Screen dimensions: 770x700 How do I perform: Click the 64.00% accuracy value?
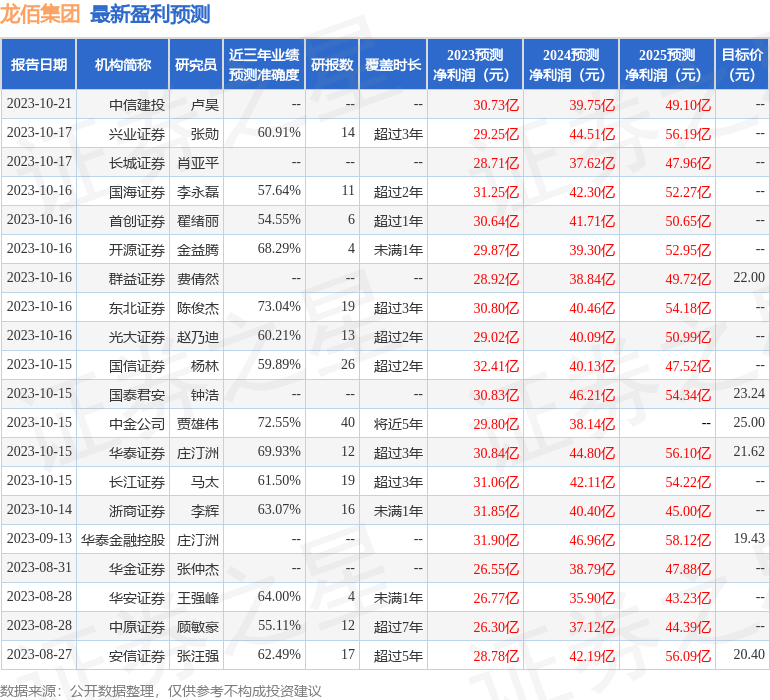[x=279, y=596]
